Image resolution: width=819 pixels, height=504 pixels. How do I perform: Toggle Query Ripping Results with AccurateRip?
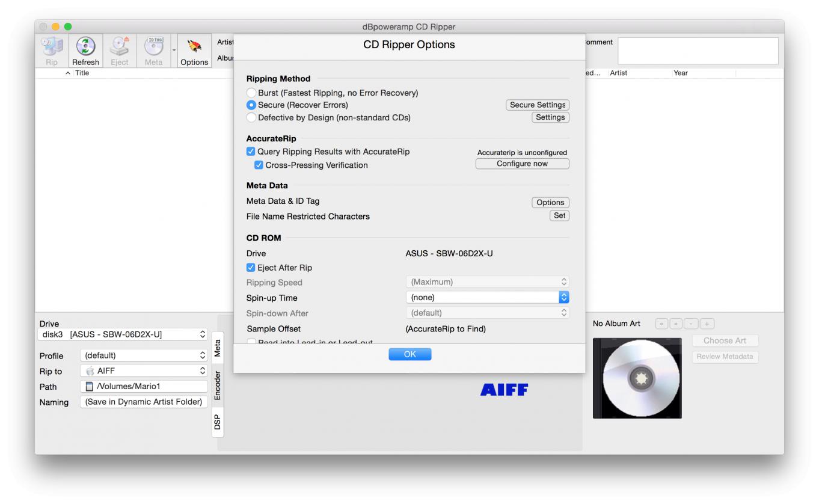(251, 152)
